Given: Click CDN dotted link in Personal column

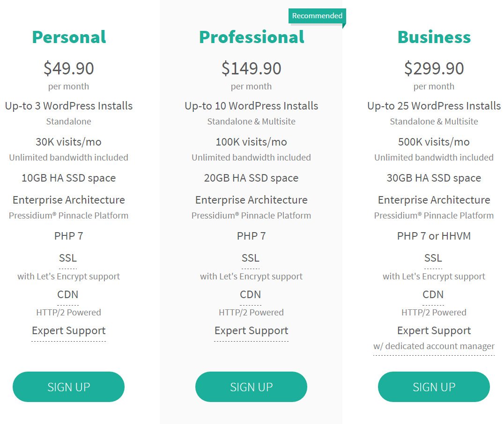Looking at the screenshot, I should click(x=68, y=294).
